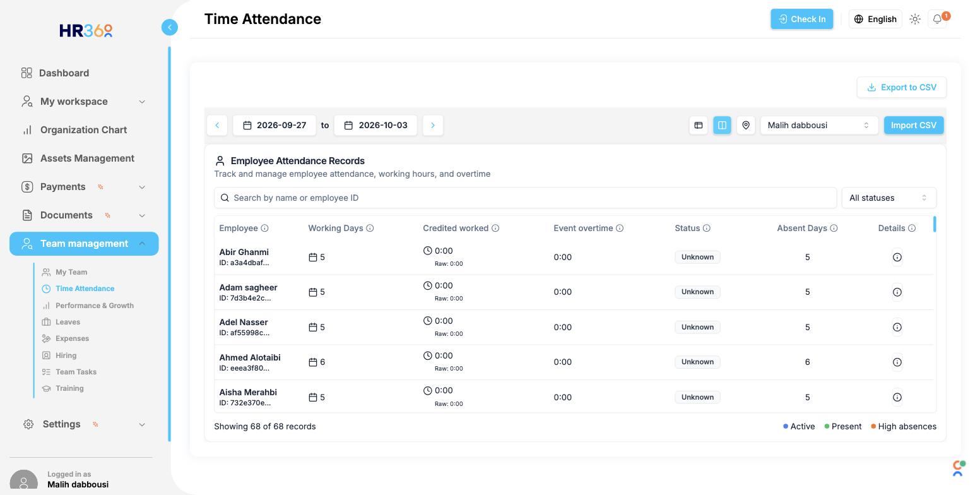This screenshot has width=980, height=495.
Task: Expand the Payments menu
Action: pyautogui.click(x=84, y=186)
